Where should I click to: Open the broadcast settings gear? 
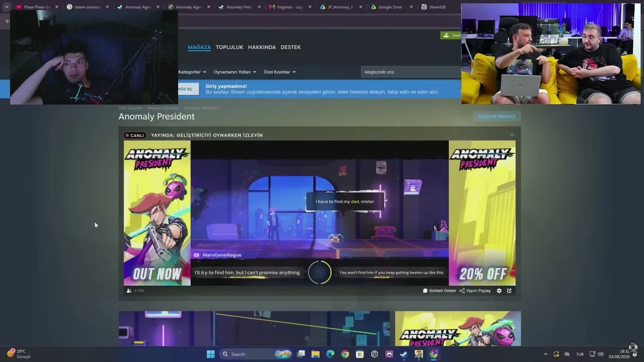[499, 291]
